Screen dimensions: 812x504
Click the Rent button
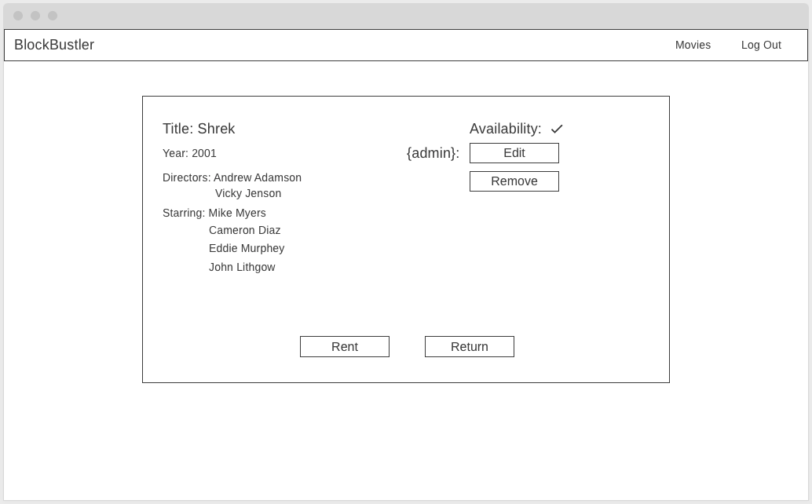[345, 347]
